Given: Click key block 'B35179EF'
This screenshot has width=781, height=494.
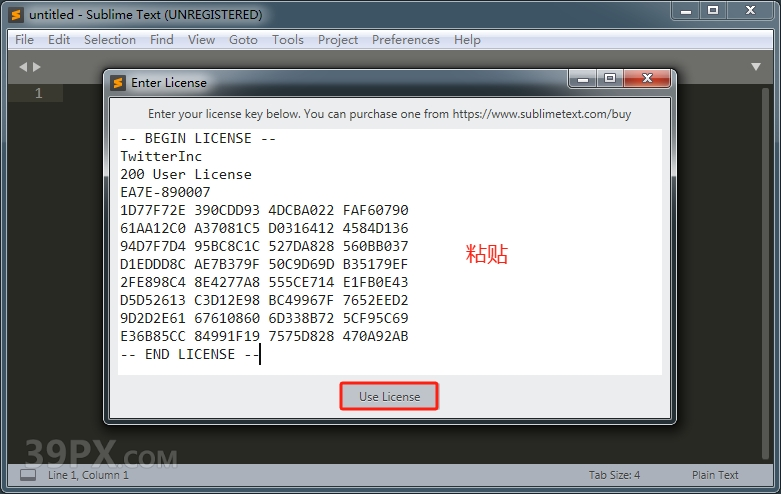Looking at the screenshot, I should tap(376, 264).
